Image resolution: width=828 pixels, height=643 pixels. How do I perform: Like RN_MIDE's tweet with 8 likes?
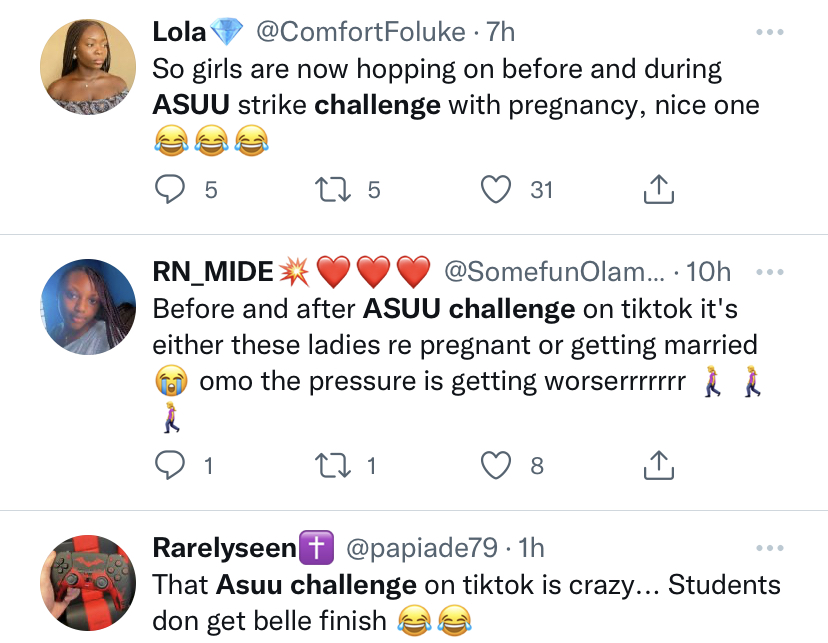click(496, 463)
